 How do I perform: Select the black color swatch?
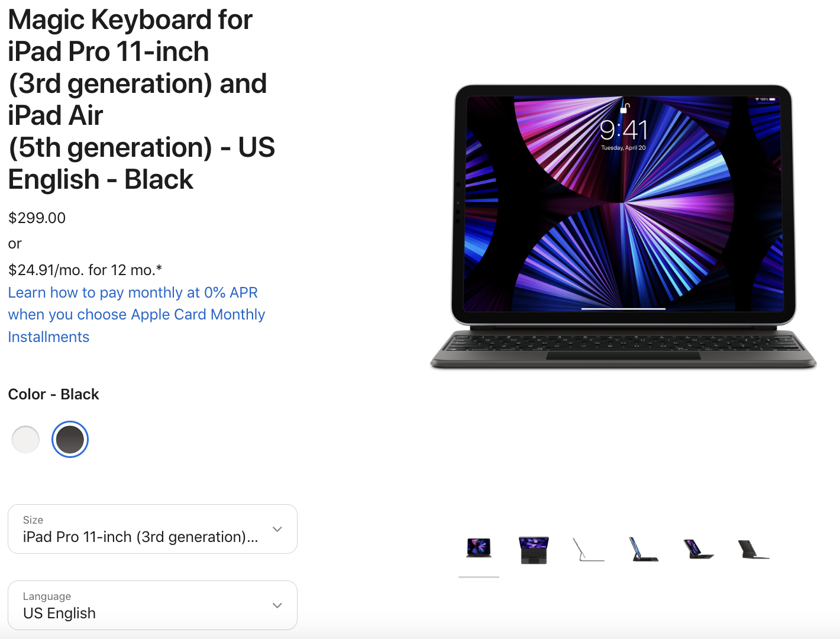point(70,440)
